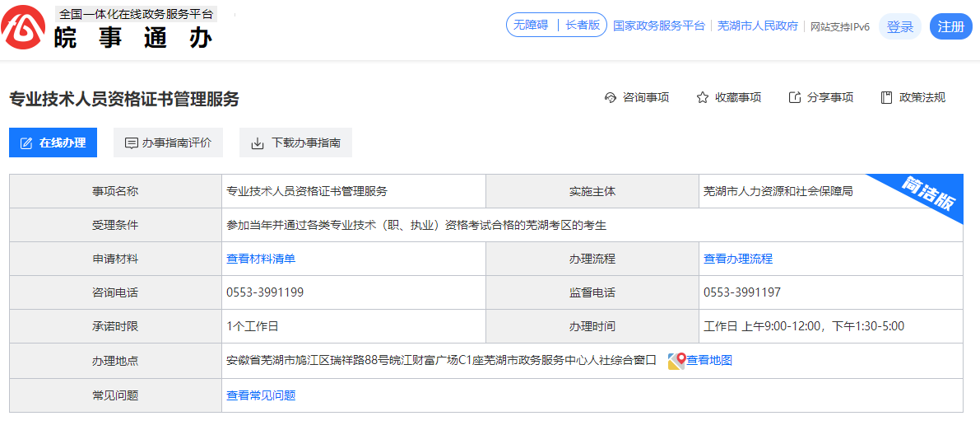
Task: Switch to 无障碍 accessibility mode
Action: coord(531,26)
